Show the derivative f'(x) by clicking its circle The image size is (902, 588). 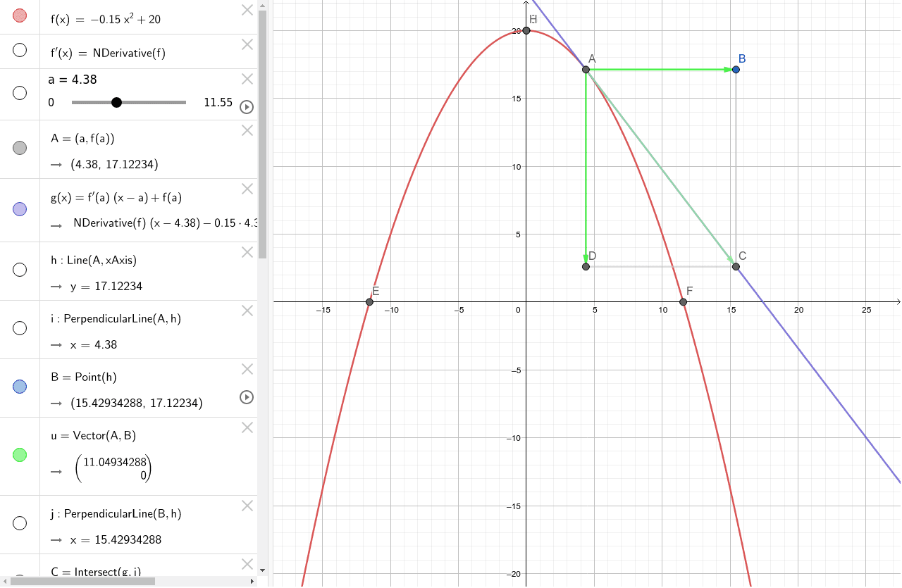19,50
